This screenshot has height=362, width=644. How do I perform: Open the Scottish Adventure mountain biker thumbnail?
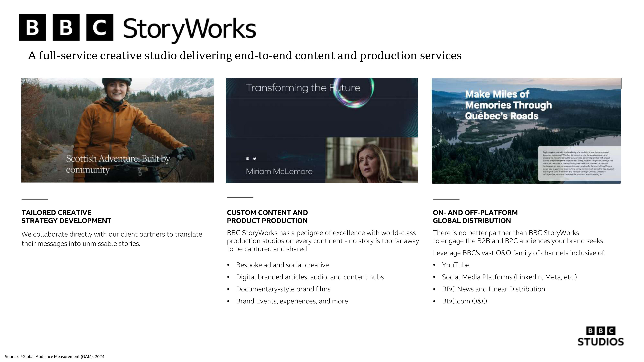(118, 130)
